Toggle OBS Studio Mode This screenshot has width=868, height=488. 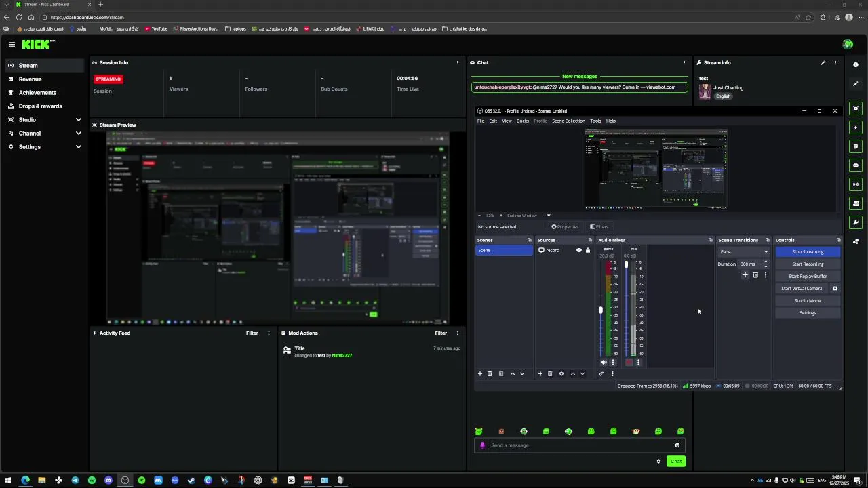coord(808,301)
